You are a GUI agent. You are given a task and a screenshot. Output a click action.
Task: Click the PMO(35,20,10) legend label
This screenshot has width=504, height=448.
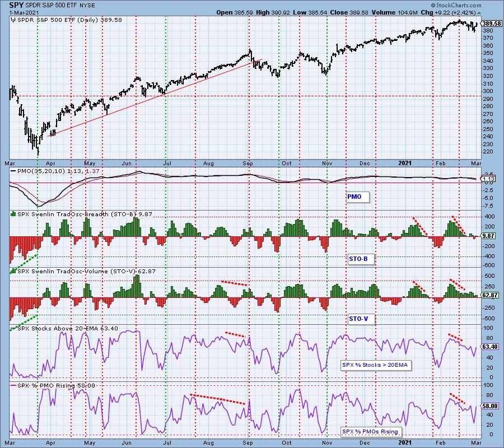(55, 171)
